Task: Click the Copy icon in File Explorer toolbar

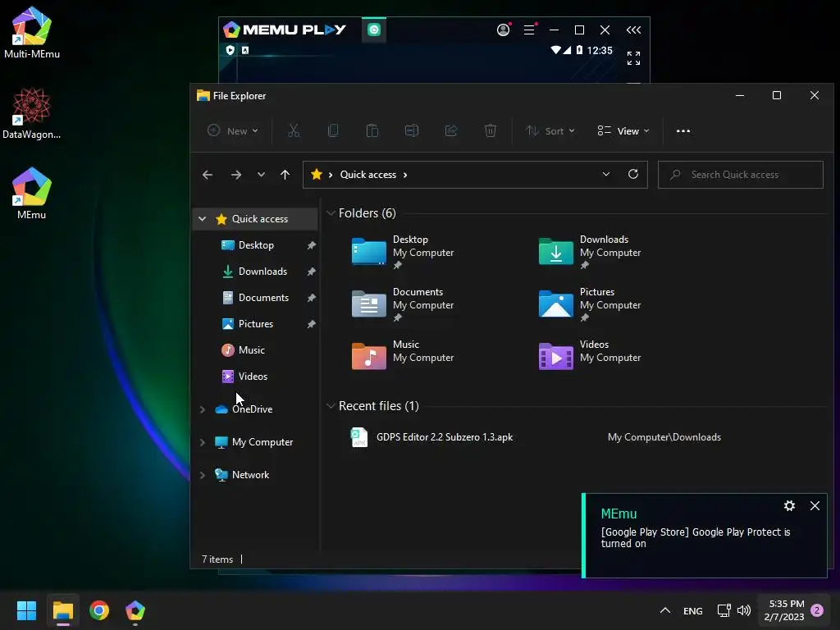Action: [333, 130]
